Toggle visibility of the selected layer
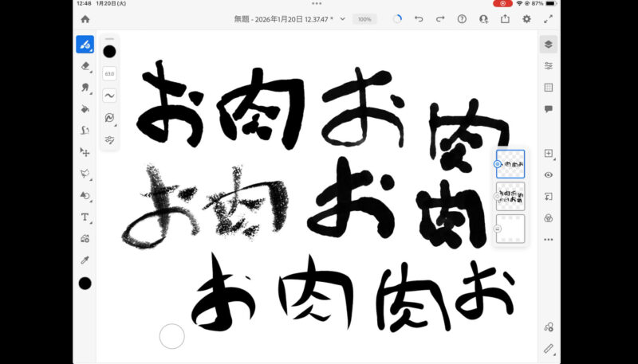Viewport: 638px width, 364px height. (549, 174)
